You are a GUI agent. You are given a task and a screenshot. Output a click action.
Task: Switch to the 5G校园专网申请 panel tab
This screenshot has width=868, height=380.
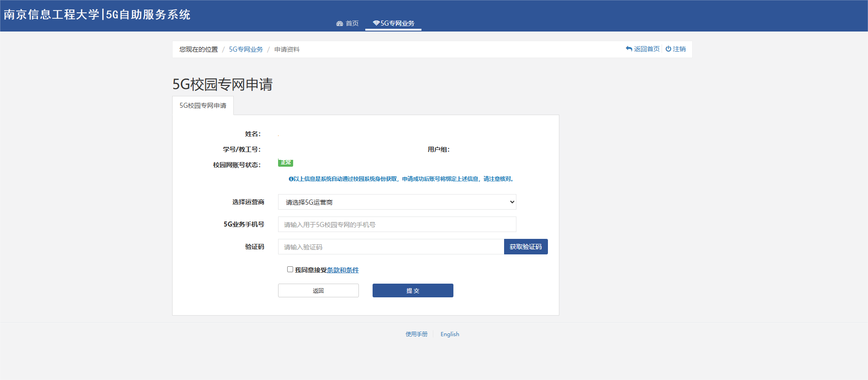pos(203,106)
